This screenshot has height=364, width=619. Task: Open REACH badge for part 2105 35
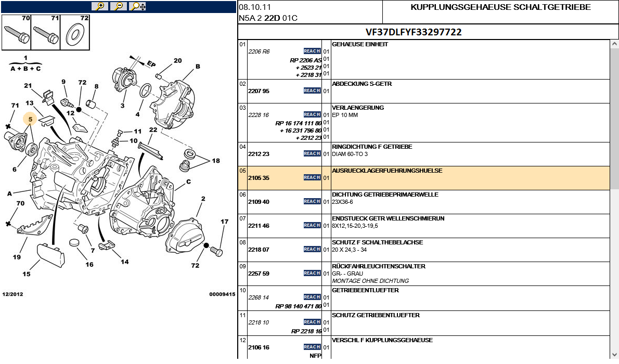[x=312, y=177]
